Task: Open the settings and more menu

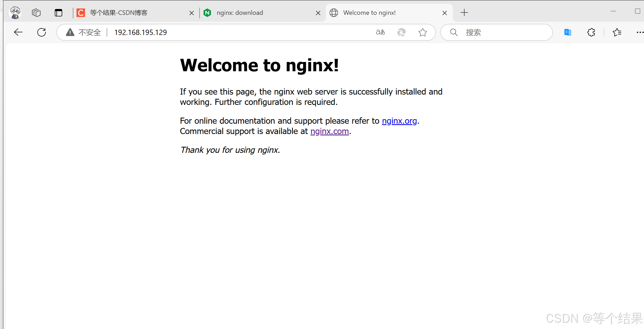Action: click(x=640, y=32)
